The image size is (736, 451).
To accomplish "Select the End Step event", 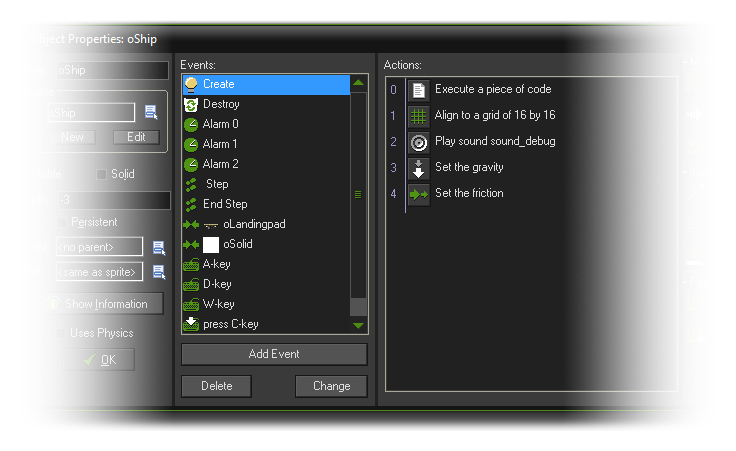I will [x=225, y=204].
